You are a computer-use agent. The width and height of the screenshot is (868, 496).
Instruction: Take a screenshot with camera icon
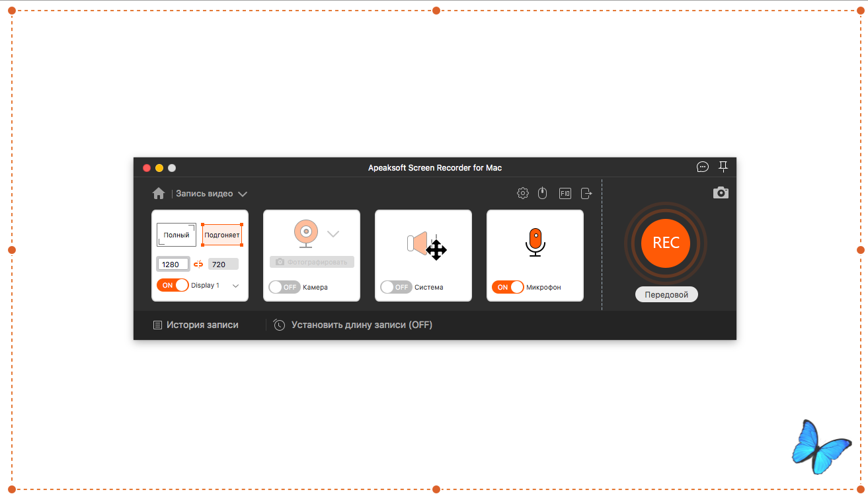pyautogui.click(x=721, y=192)
